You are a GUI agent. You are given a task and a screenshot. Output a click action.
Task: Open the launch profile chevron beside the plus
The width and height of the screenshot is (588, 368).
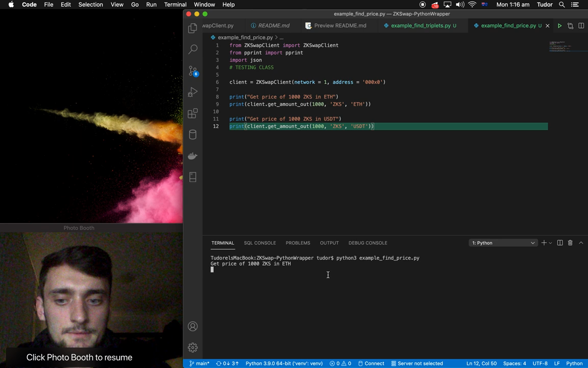pos(550,243)
